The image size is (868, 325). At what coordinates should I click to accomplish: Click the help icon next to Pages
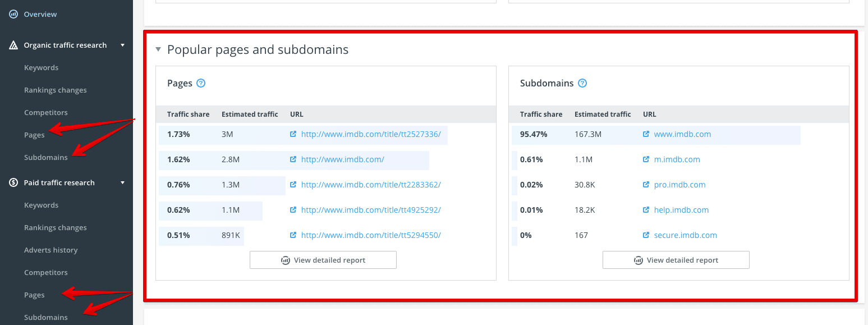tap(201, 83)
